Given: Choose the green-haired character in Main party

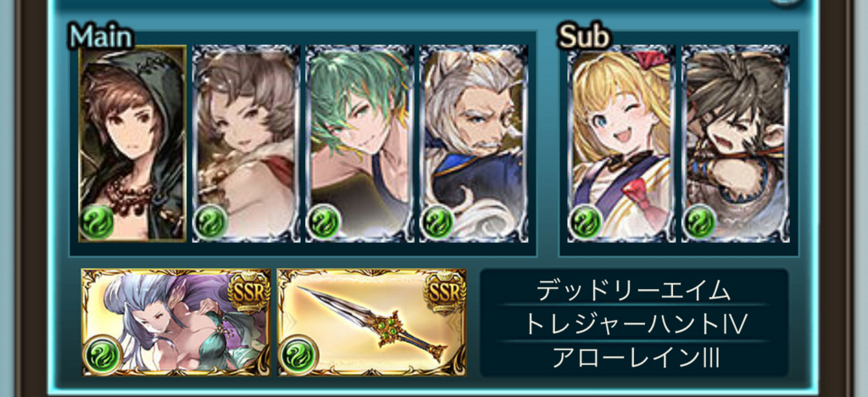Looking at the screenshot, I should (359, 144).
